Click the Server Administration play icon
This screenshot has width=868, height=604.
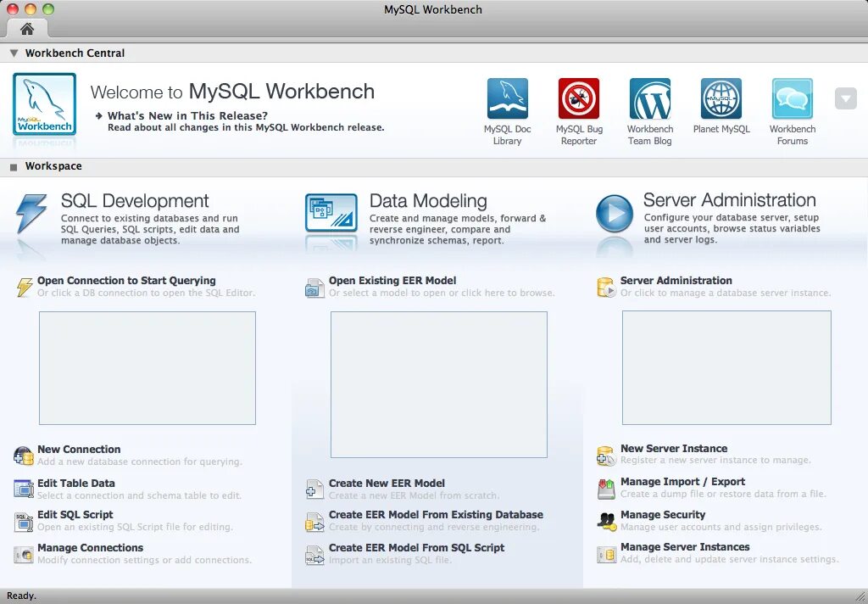click(x=615, y=213)
